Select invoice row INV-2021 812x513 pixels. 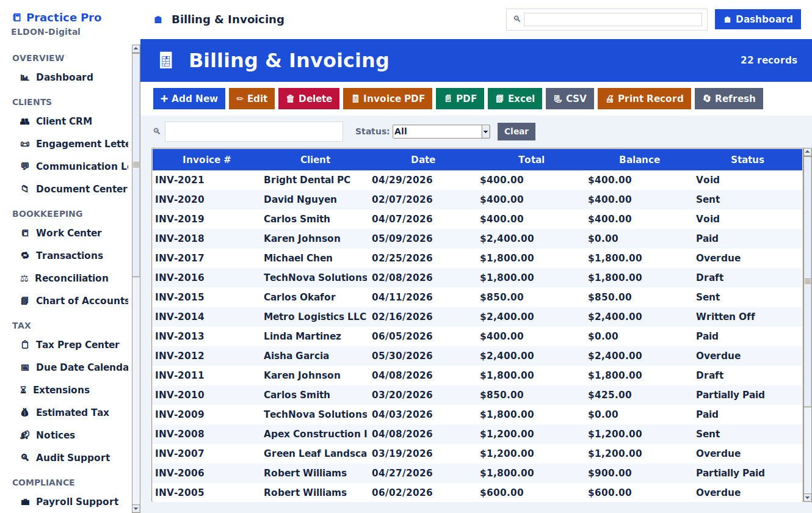click(477, 180)
